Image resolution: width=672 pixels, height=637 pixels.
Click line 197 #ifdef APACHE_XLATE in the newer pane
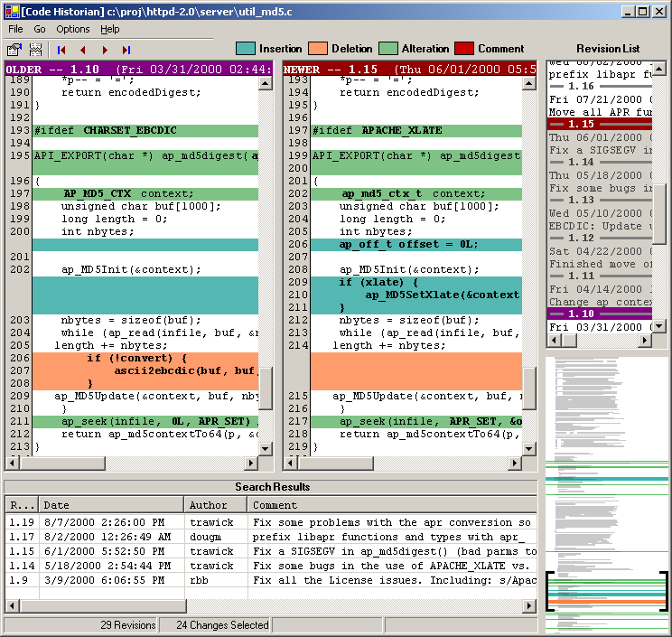click(416, 130)
